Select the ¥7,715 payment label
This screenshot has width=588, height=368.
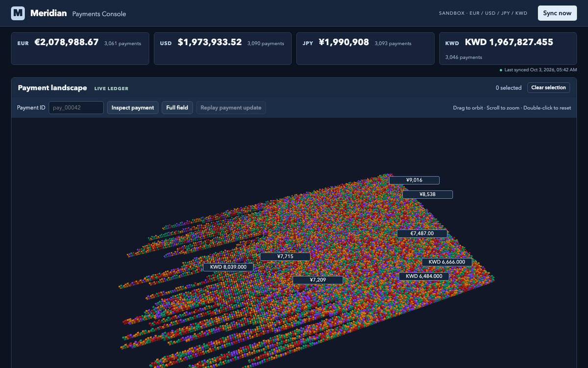coord(285,257)
